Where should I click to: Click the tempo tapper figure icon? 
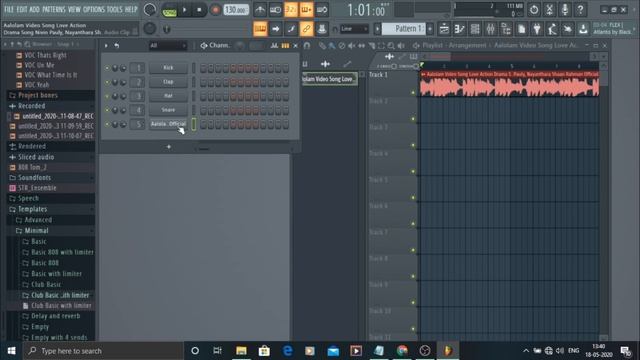tap(552, 29)
